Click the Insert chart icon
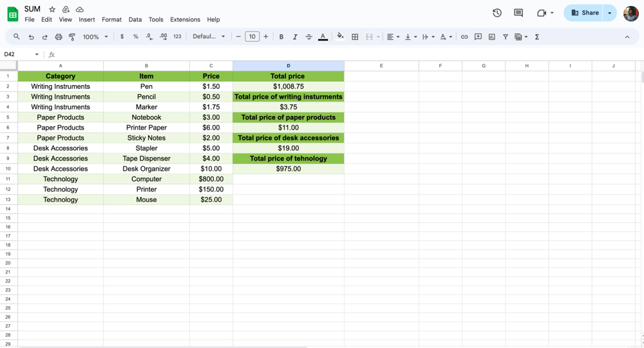This screenshot has width=644, height=348. (492, 37)
